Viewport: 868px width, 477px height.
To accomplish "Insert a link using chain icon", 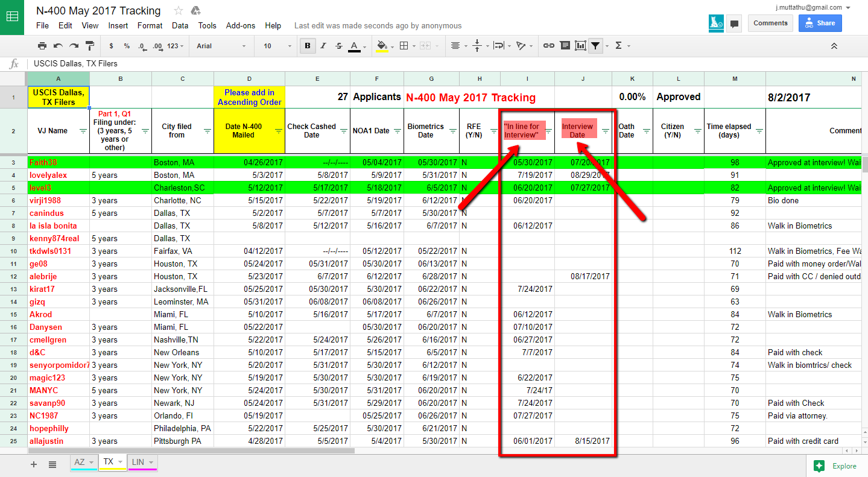I will pyautogui.click(x=549, y=46).
